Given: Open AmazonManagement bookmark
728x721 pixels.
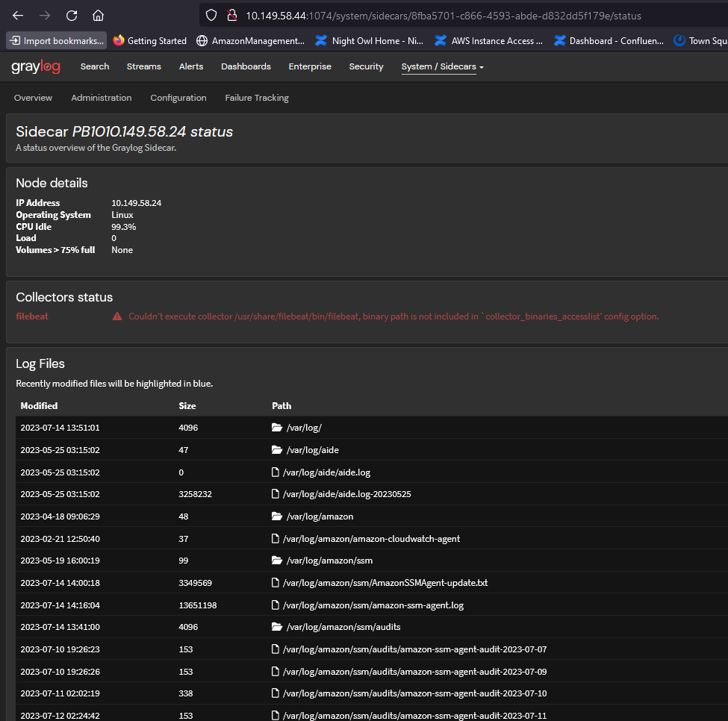Looking at the screenshot, I should click(x=251, y=41).
